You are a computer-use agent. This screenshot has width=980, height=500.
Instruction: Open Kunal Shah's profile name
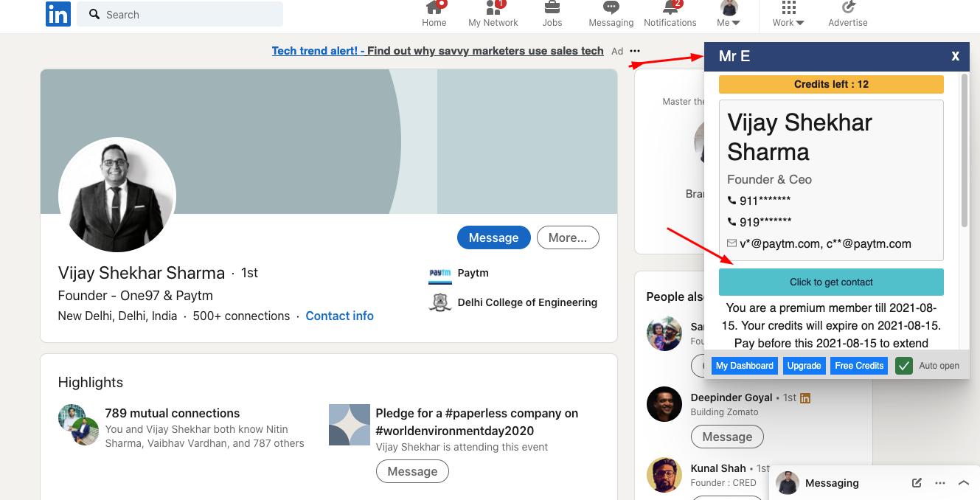click(718, 468)
